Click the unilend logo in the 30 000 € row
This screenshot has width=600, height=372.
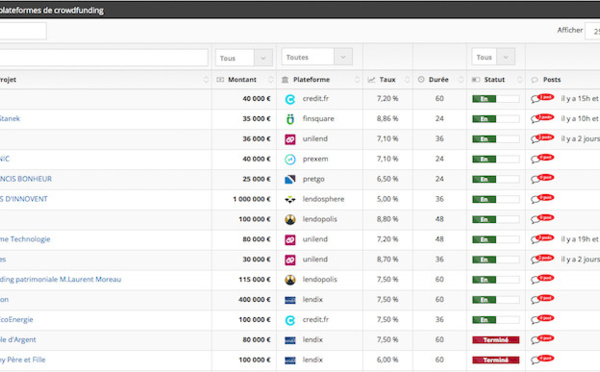(290, 260)
